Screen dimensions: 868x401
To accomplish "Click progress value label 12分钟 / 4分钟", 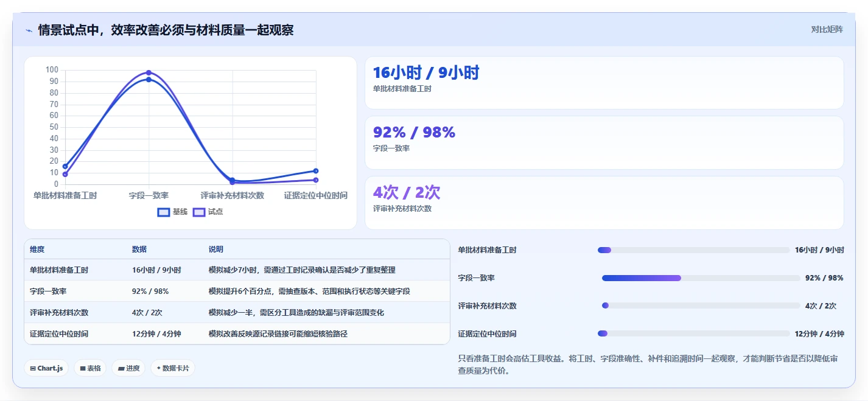I will (x=819, y=333).
